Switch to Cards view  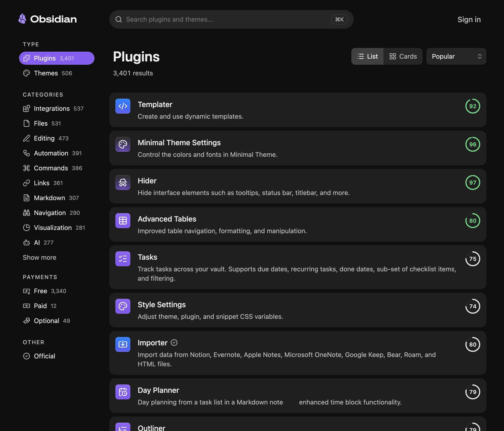403,56
